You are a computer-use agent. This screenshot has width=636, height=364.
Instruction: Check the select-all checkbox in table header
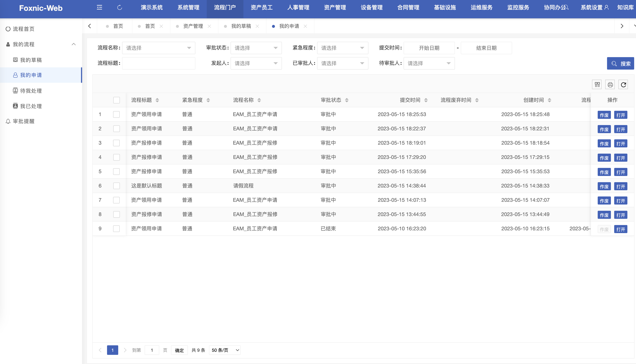(x=116, y=100)
